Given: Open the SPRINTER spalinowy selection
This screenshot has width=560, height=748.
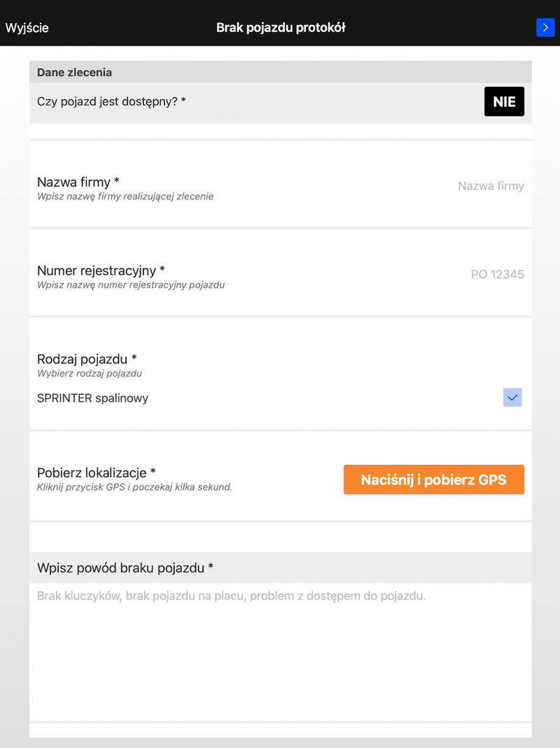Looking at the screenshot, I should pos(93,398).
